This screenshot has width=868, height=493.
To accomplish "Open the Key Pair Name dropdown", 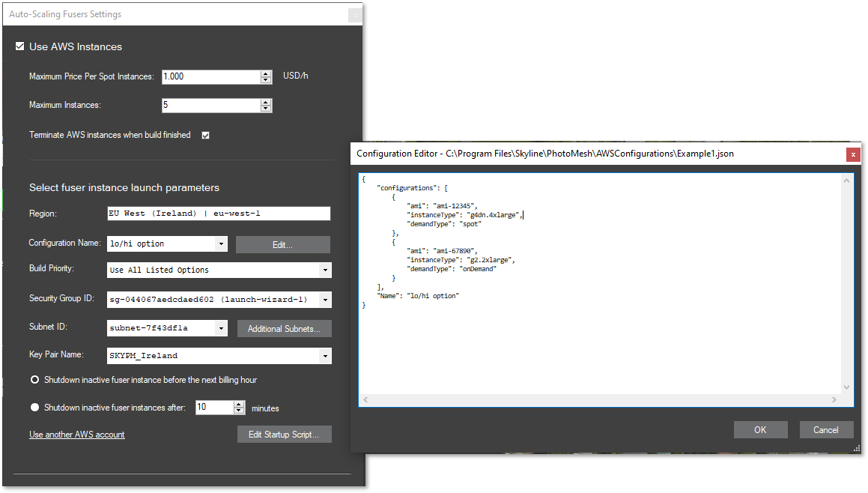I will [x=325, y=356].
